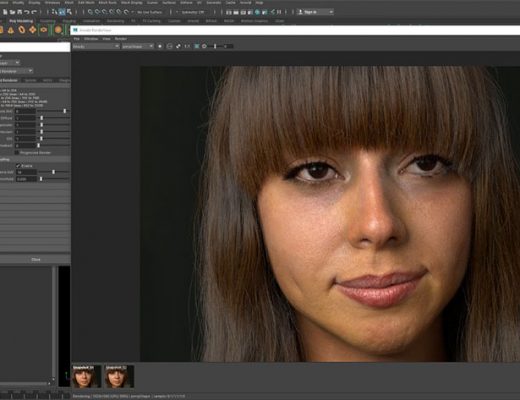Open the wider dropdown below it in Render Settings
This screenshot has width=520, height=400.
coord(16,71)
